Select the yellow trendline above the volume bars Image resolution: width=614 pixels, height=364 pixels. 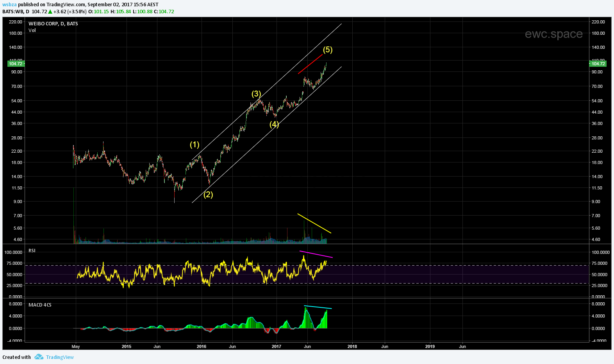tap(314, 223)
